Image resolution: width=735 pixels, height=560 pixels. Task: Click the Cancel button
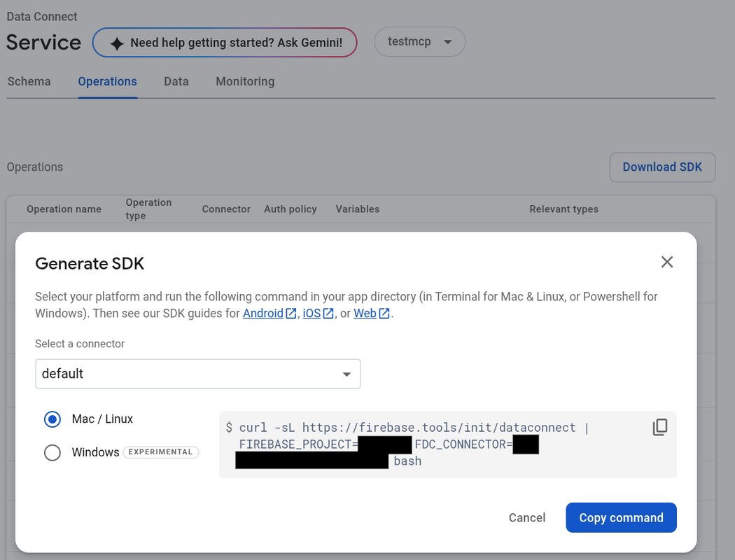(x=526, y=518)
